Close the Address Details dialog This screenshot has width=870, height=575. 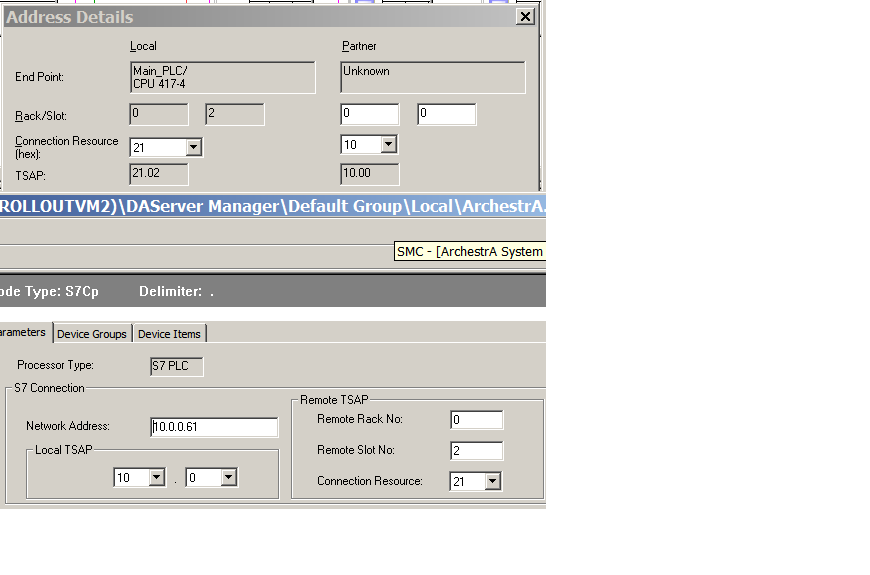[x=525, y=16]
